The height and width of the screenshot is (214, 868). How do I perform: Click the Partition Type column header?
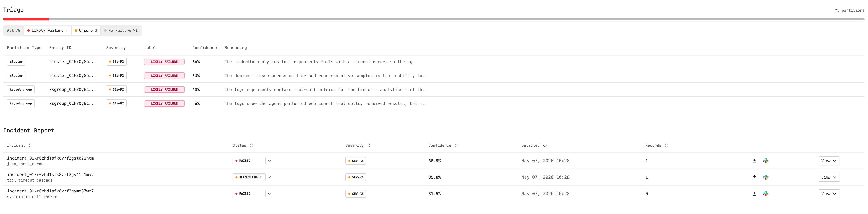[x=24, y=48]
